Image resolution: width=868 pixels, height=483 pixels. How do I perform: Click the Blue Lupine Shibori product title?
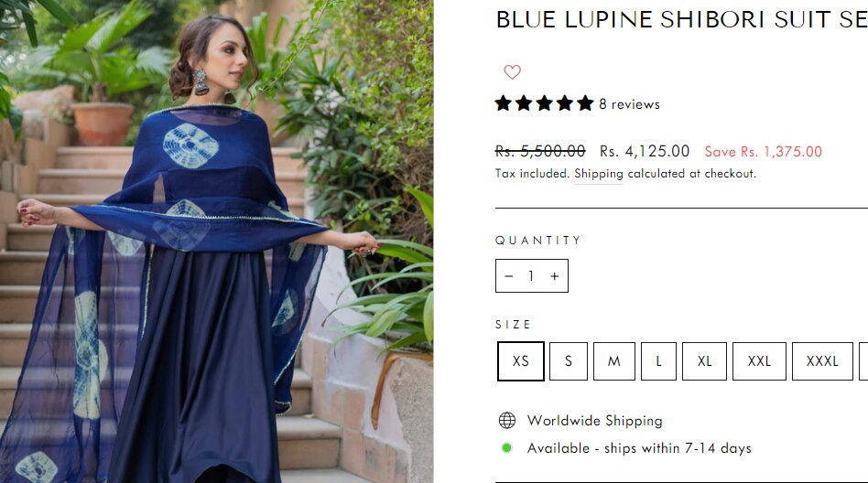click(681, 19)
